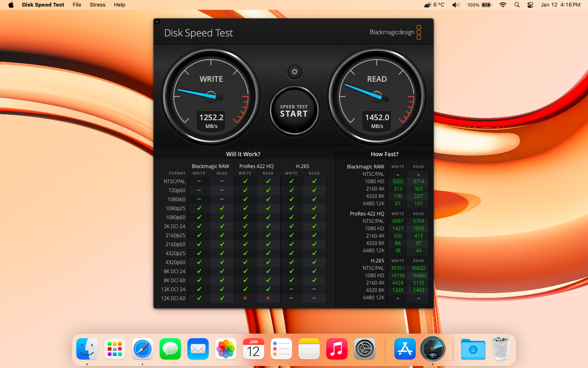The height and width of the screenshot is (368, 588).
Task: Open Control Center in menu bar
Action: coord(530,5)
